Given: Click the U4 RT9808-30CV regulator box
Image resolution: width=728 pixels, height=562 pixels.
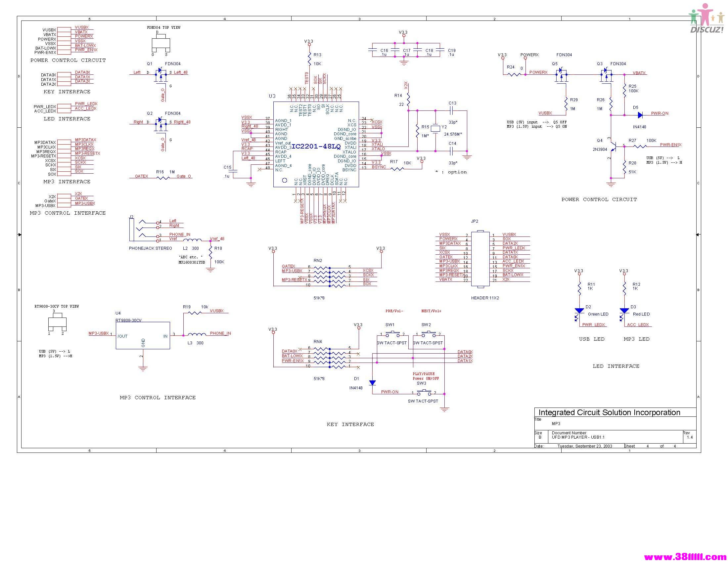Looking at the screenshot, I should pos(143,335).
